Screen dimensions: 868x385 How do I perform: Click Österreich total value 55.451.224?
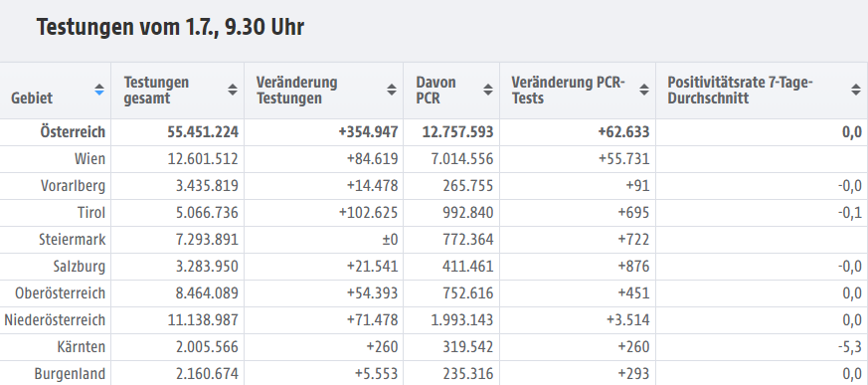click(203, 132)
